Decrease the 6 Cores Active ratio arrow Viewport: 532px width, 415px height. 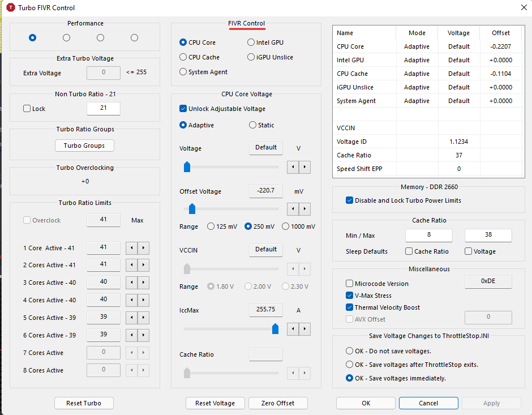pyautogui.click(x=132, y=335)
